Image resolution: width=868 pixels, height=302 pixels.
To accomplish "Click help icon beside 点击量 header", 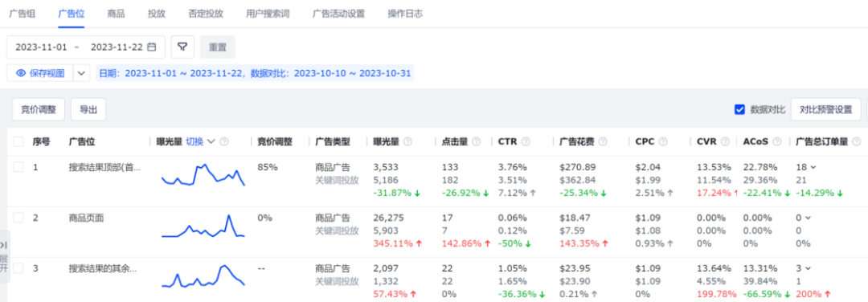I will click(x=476, y=141).
